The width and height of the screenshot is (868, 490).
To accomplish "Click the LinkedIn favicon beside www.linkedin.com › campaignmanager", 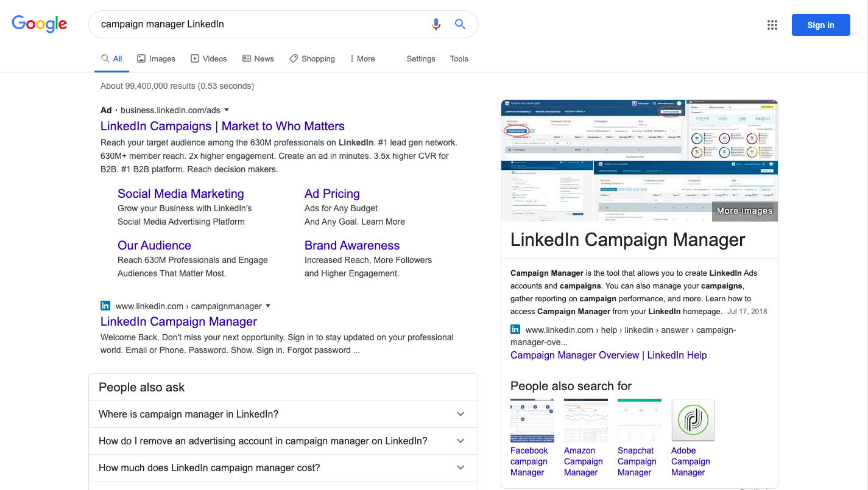I will coord(105,306).
